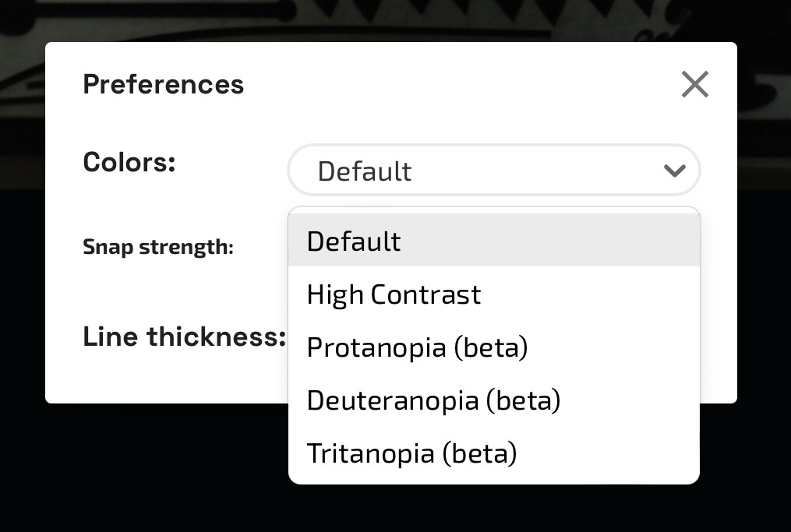Click the dimmed image above the dialog
This screenshot has width=791, height=532.
pos(394,20)
